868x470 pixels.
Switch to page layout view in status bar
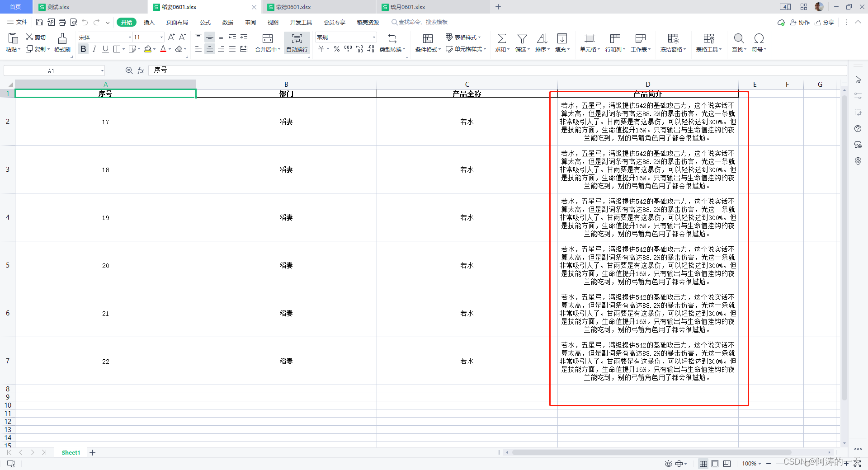click(715, 464)
